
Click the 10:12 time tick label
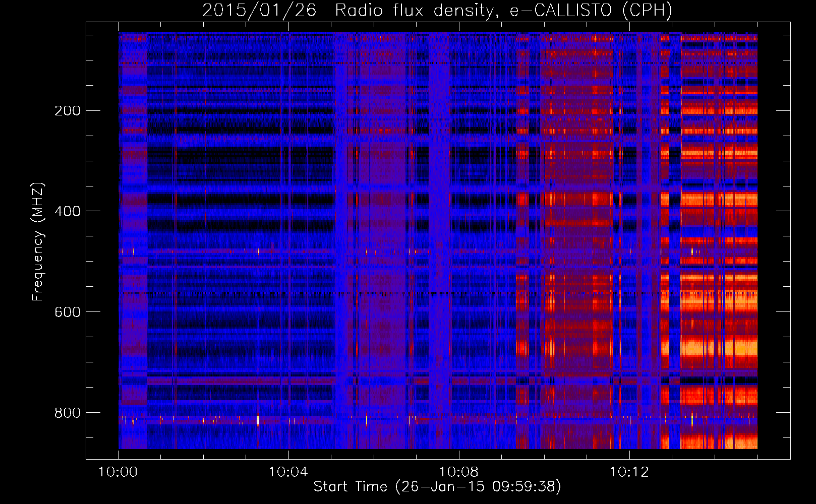click(x=629, y=472)
